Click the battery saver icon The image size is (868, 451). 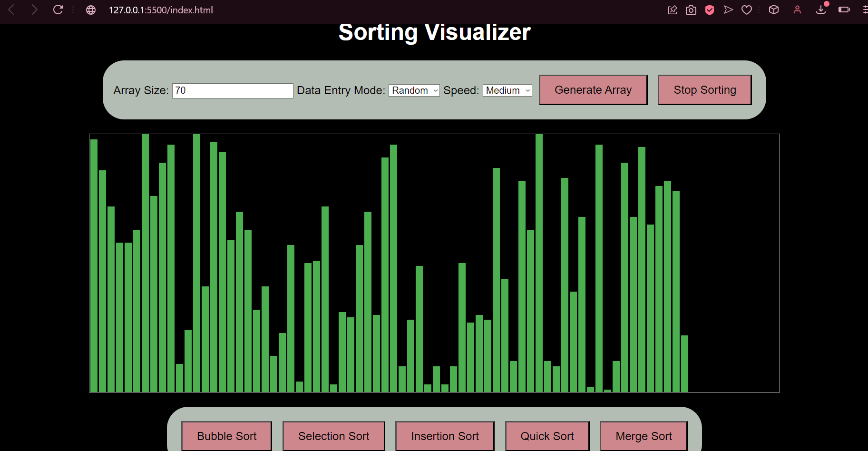coord(844,10)
